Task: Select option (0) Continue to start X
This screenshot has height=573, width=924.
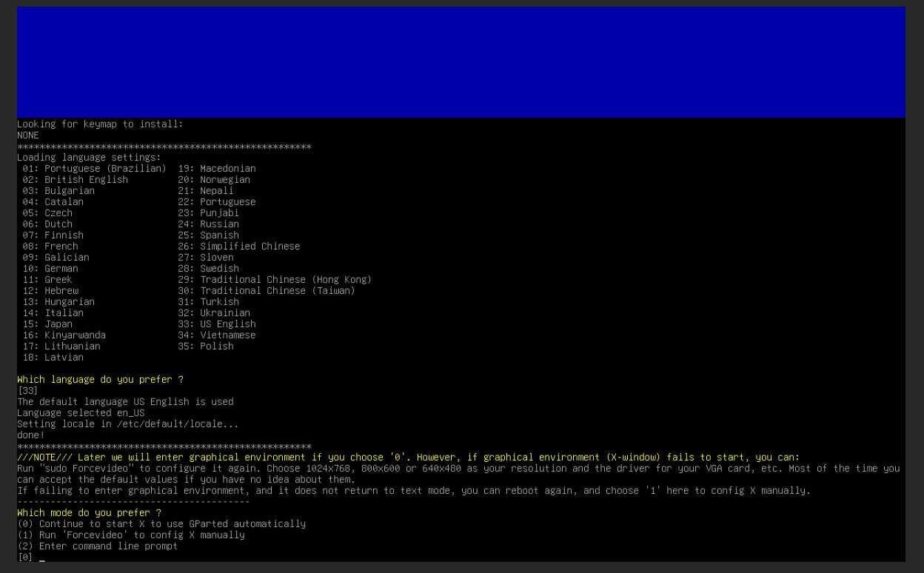Action: (x=161, y=524)
